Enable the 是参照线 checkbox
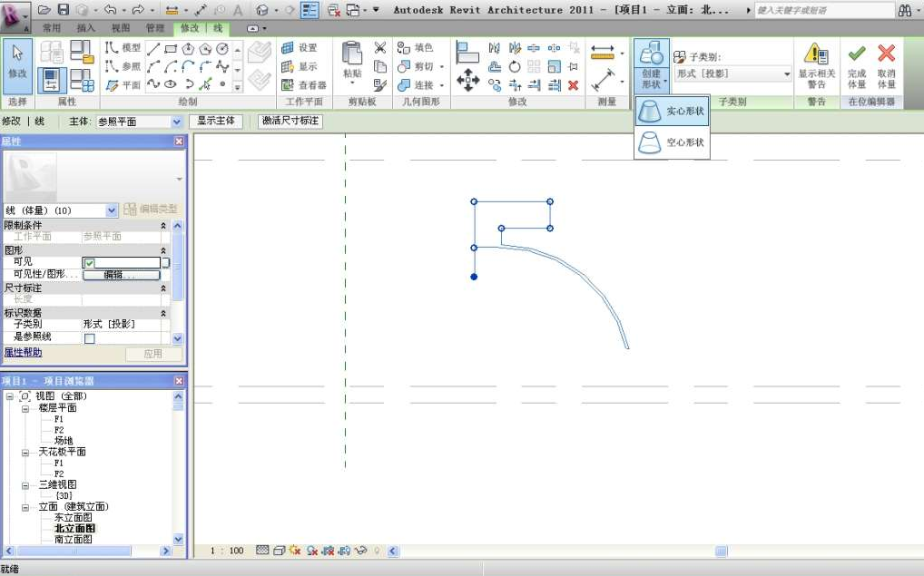924x576 pixels. 90,338
